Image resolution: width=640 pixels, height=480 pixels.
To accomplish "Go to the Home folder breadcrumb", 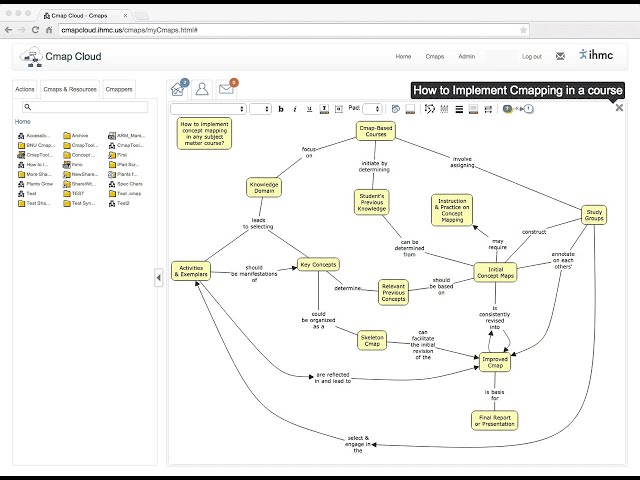I will (22, 122).
